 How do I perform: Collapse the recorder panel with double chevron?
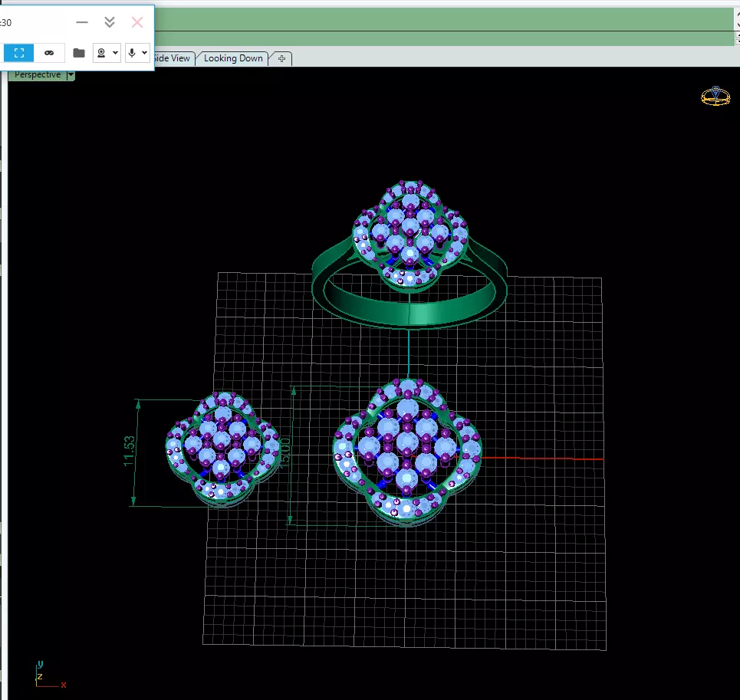click(110, 22)
